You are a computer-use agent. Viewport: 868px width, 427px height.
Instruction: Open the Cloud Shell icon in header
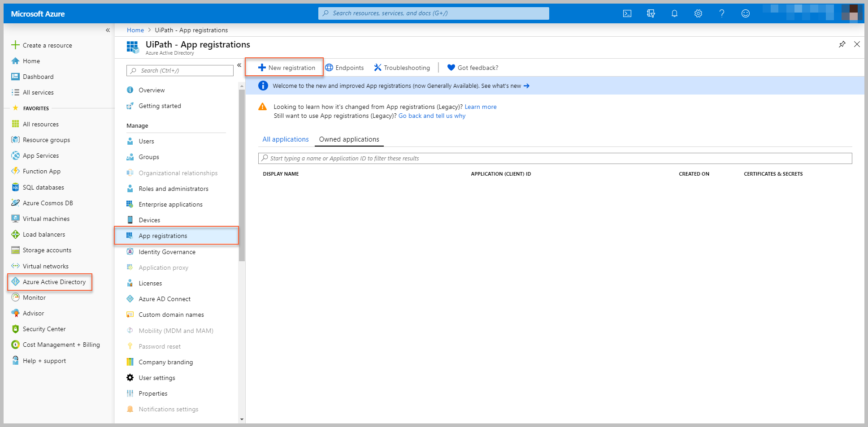[627, 13]
